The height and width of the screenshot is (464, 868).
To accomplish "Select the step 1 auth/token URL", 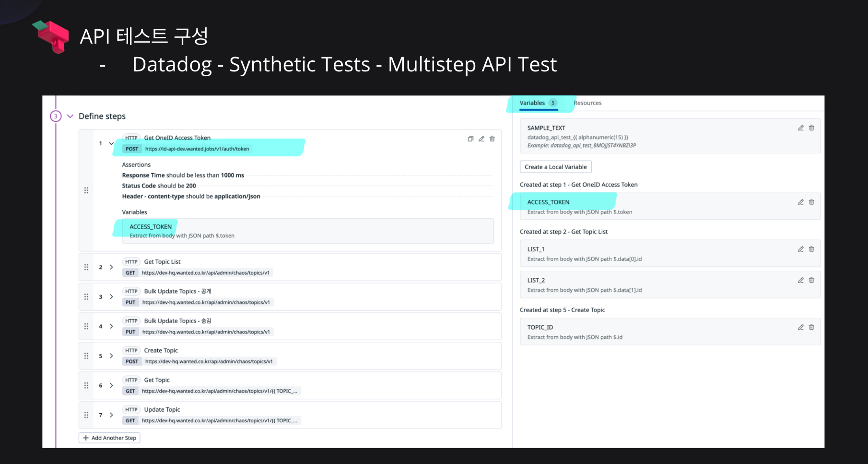I will [x=197, y=149].
